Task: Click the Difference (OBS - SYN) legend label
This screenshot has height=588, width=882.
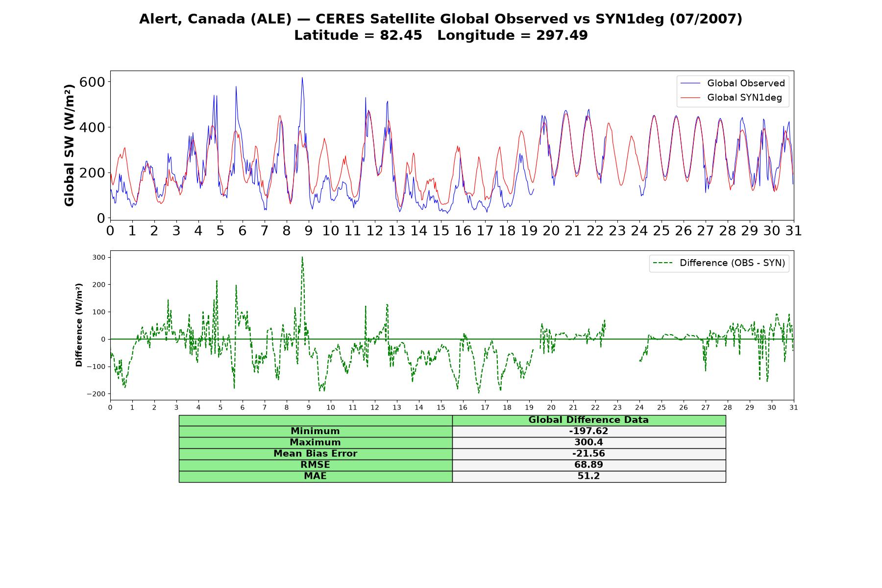Action: (732, 263)
